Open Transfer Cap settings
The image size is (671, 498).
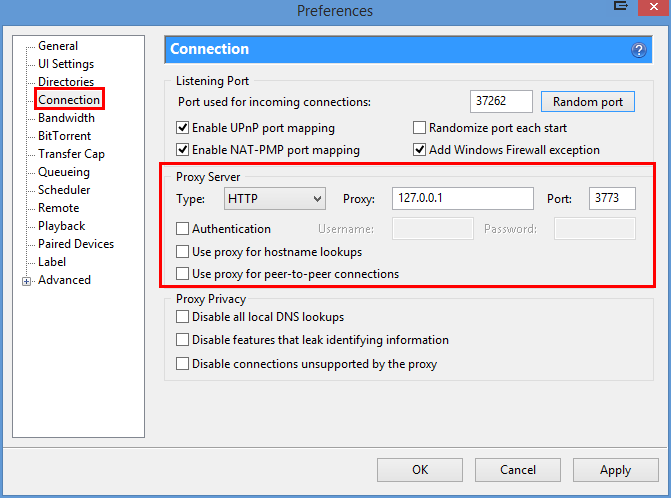pos(71,154)
